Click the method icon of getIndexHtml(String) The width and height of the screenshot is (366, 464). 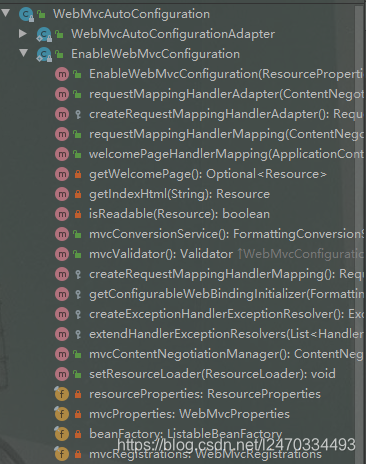click(x=62, y=194)
